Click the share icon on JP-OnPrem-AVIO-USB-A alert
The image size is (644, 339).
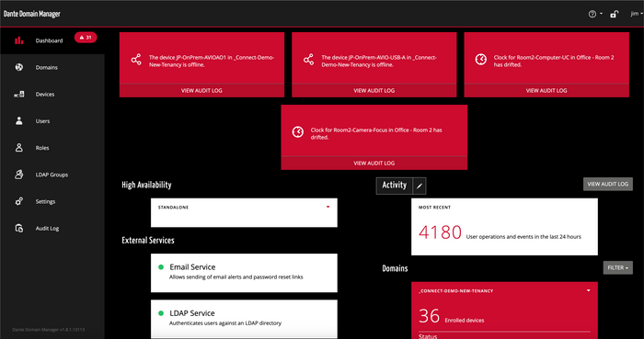click(x=308, y=60)
